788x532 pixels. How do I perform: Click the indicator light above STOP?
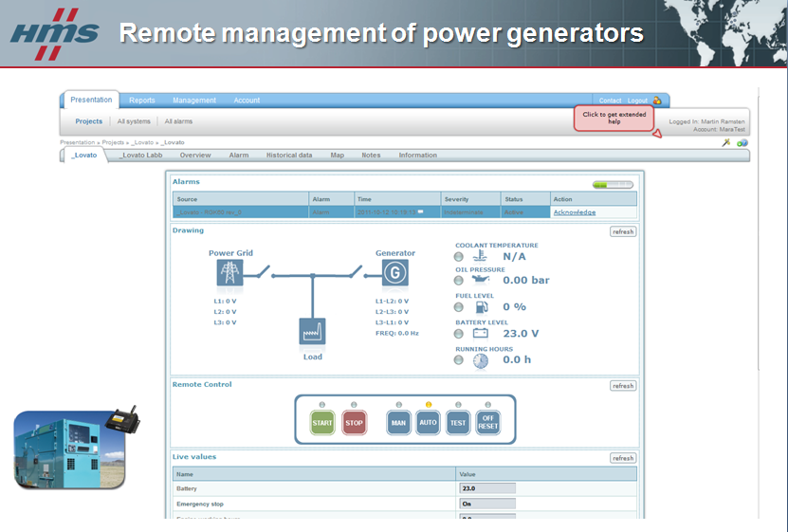[x=354, y=404]
